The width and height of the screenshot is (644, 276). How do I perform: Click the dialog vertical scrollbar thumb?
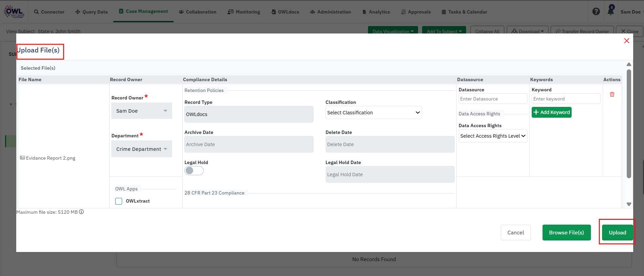pyautogui.click(x=629, y=123)
